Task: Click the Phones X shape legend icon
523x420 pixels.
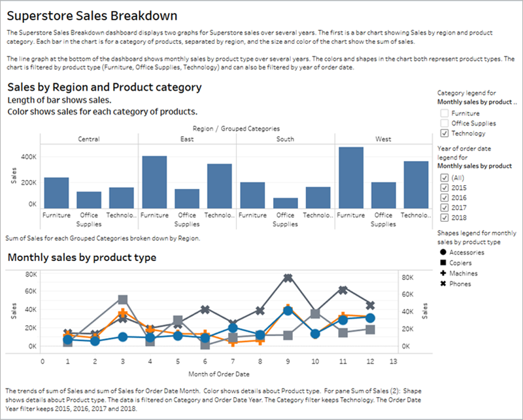Action: click(443, 284)
